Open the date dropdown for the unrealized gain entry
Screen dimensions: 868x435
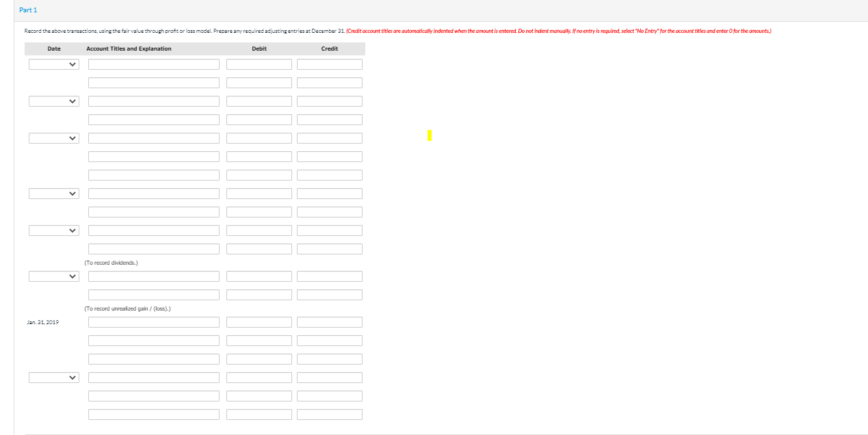[x=53, y=276]
